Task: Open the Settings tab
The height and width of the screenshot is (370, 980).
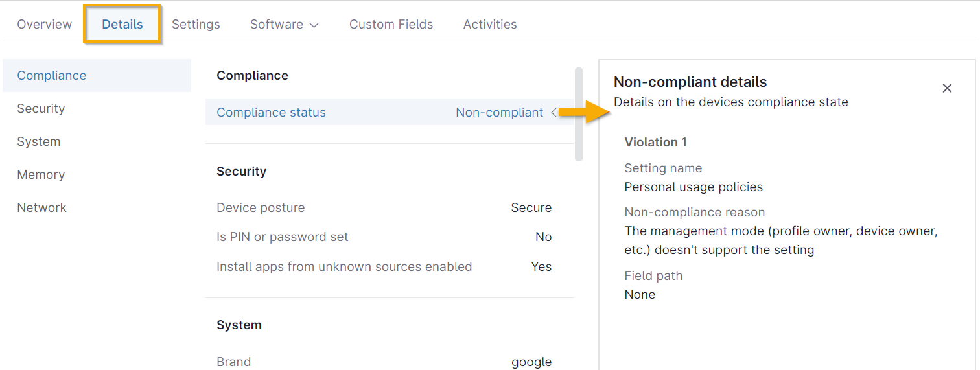Action: [196, 24]
